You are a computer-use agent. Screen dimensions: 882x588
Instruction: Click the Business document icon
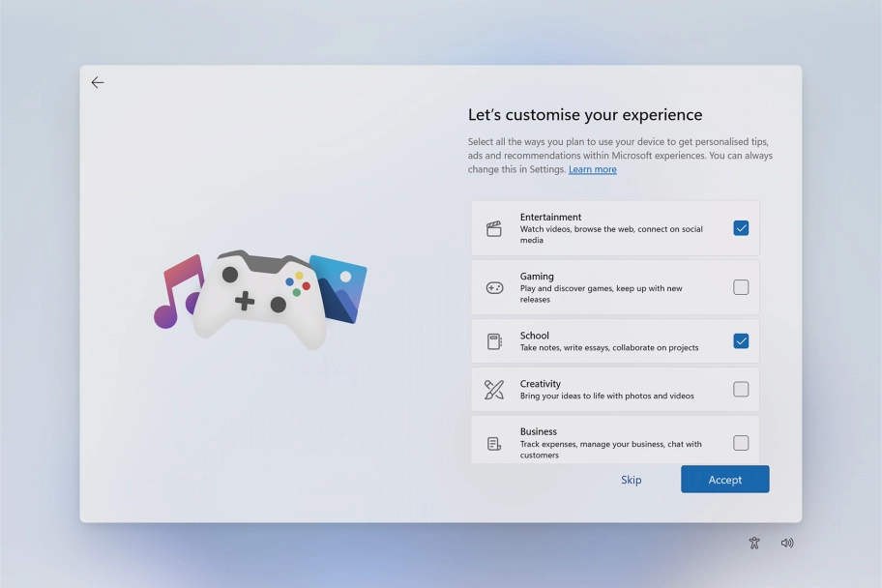[x=494, y=444]
